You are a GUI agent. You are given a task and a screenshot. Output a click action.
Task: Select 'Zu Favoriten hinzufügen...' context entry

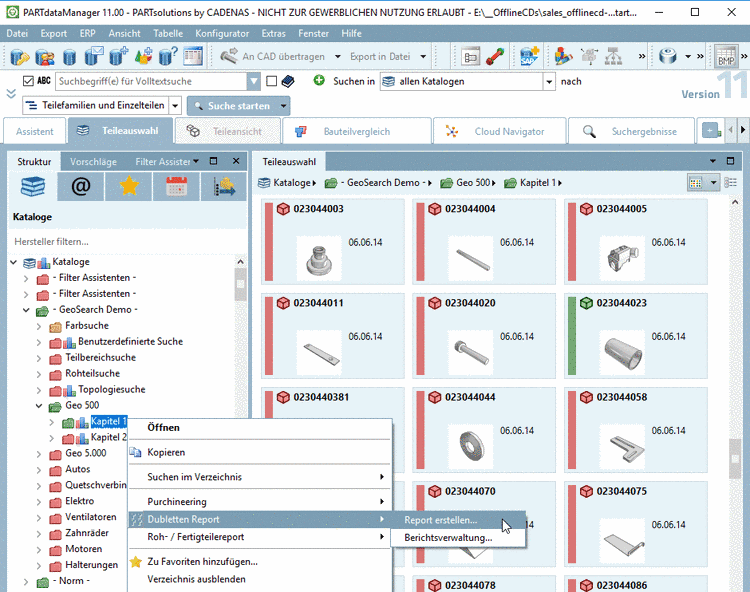point(260,561)
